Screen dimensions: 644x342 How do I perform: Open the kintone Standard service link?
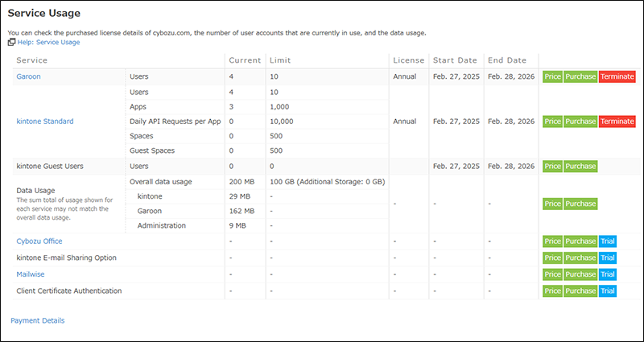click(x=45, y=122)
